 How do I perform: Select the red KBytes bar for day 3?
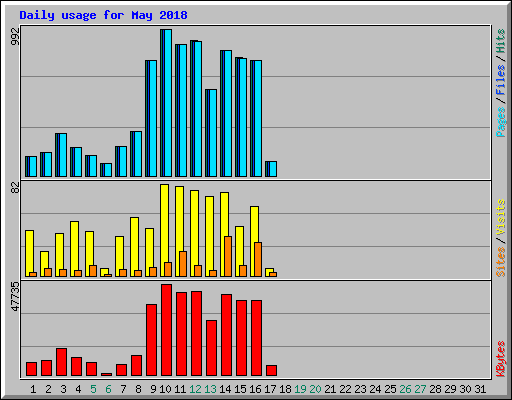point(61,362)
